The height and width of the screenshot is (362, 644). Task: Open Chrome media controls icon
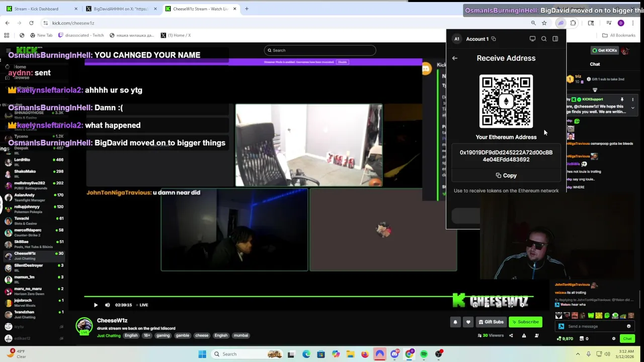609,23
